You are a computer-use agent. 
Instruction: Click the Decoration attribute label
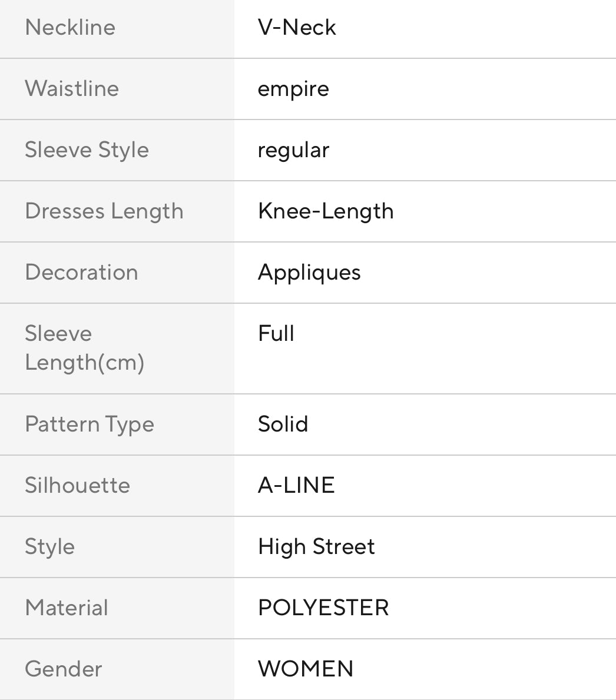click(x=81, y=273)
